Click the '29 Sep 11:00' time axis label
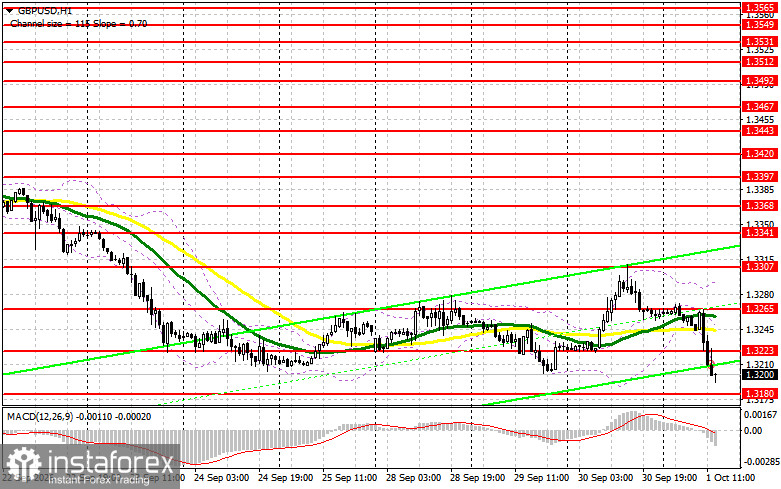 541,478
